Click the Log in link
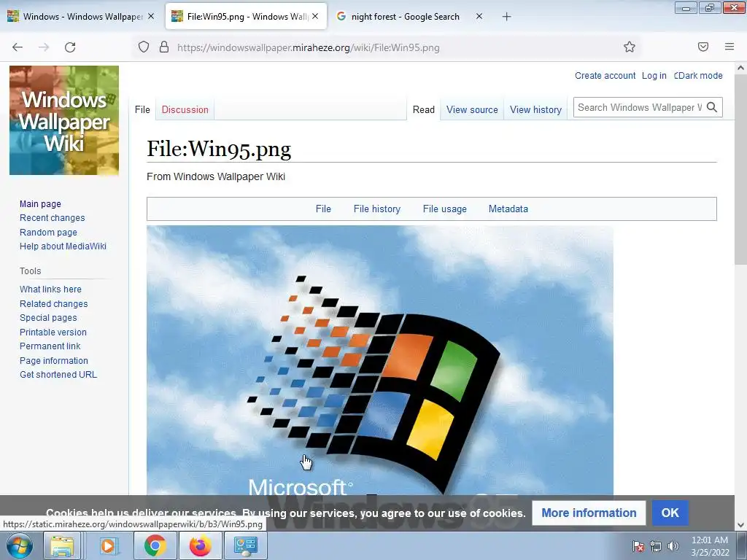This screenshot has height=560, width=747. 654,76
